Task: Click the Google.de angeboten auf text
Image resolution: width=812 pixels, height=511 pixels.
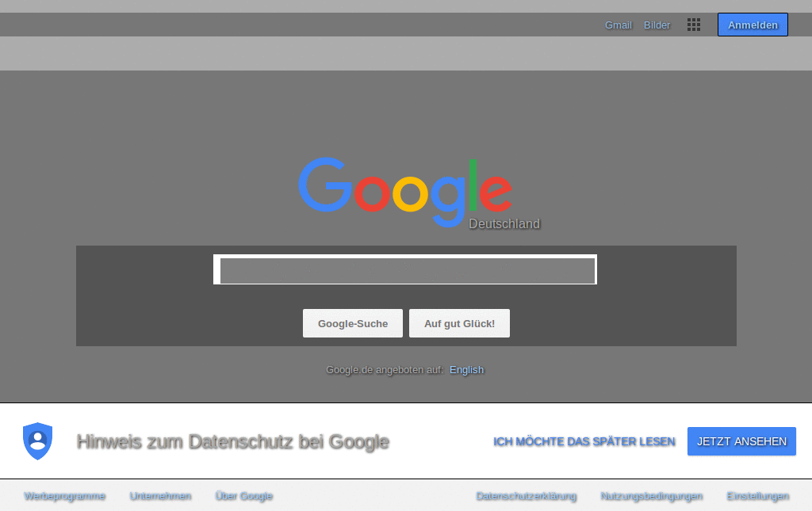Action: (x=385, y=370)
